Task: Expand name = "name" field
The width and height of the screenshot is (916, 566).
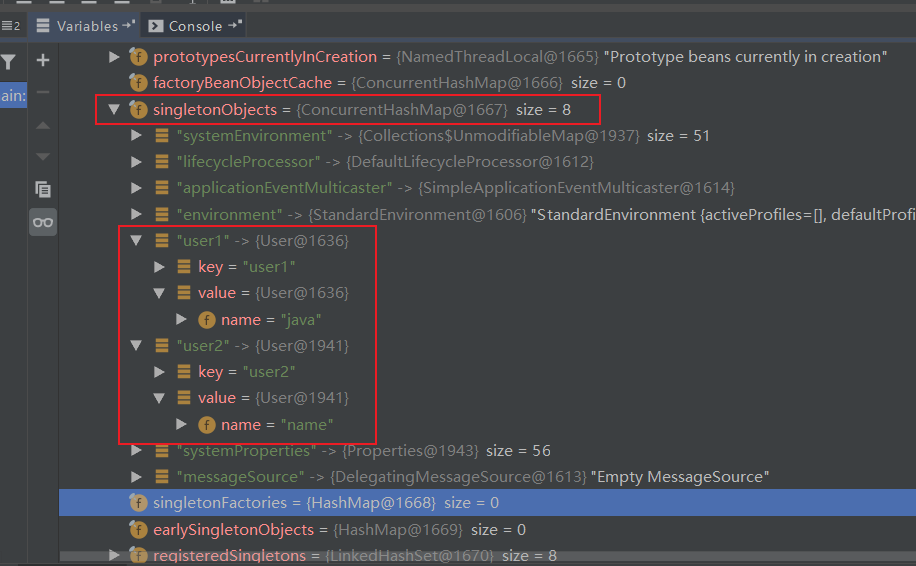Action: (181, 424)
